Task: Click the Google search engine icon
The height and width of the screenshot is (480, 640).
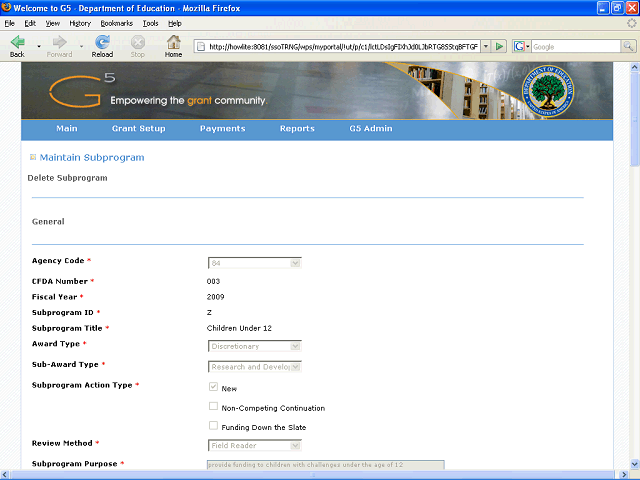Action: (x=519, y=47)
